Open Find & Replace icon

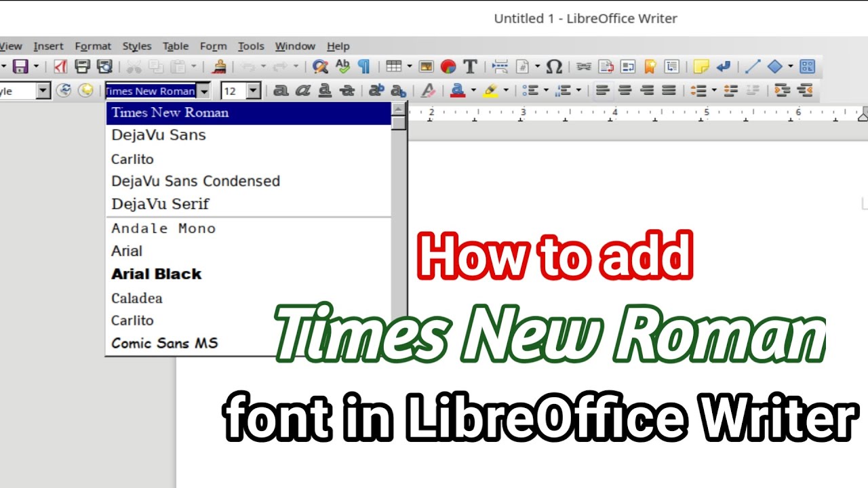pos(320,66)
